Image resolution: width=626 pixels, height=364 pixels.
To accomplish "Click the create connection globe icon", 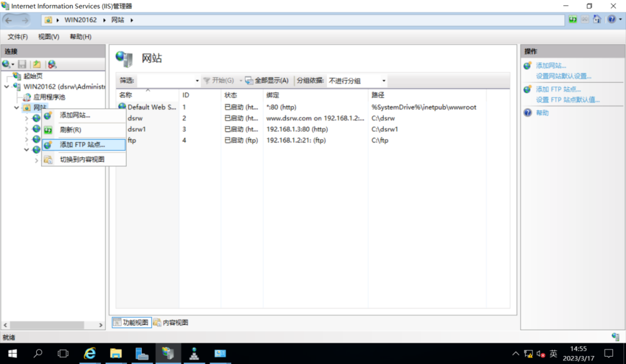I will [6, 64].
